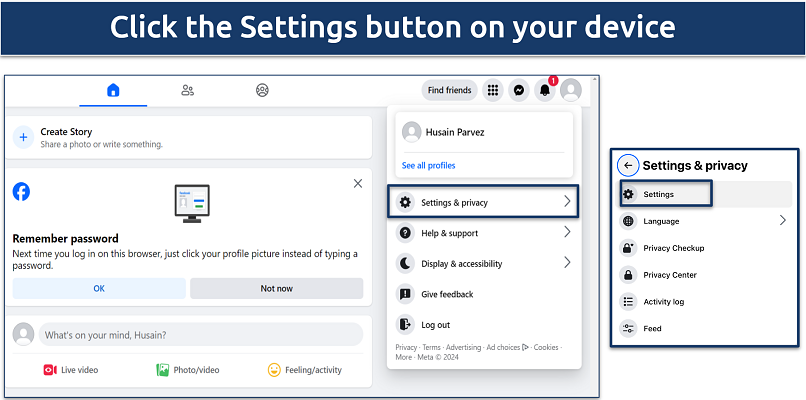Screen dimensions: 806x400
Task: Open the apps grid menu icon
Action: (x=493, y=90)
